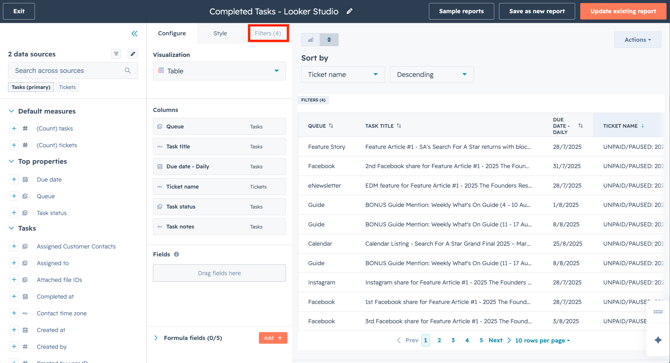Click the pencil icon to rename report
The image size is (670, 363).
[350, 12]
